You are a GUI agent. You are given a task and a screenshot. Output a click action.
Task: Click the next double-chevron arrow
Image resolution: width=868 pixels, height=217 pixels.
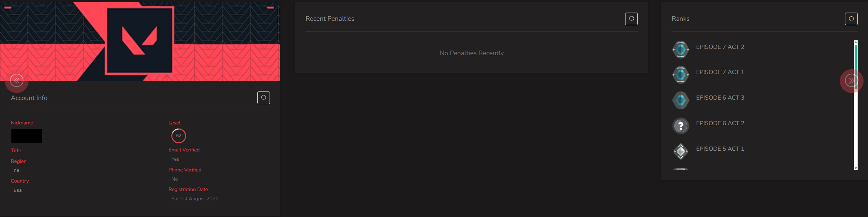click(851, 81)
